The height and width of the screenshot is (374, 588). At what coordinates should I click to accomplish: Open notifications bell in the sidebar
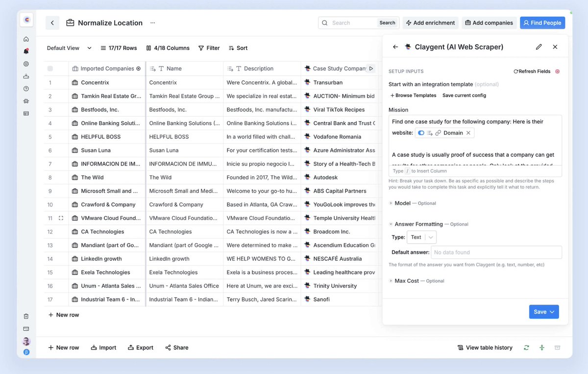tap(26, 51)
